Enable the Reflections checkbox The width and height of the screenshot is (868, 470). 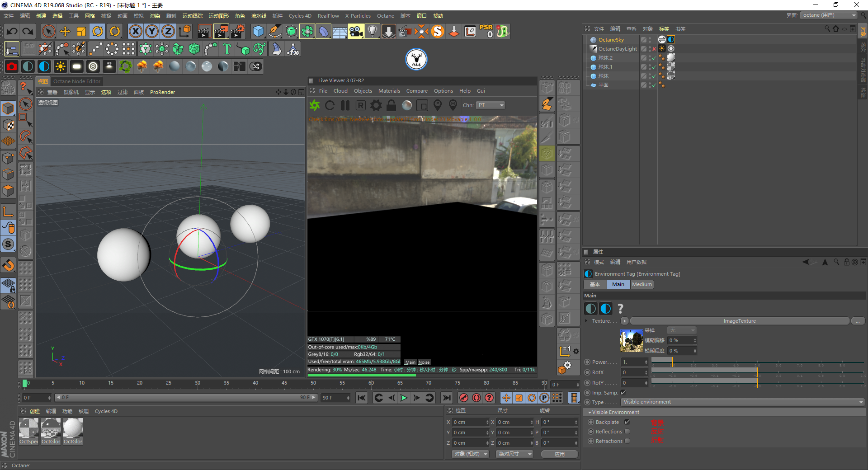[x=627, y=431]
